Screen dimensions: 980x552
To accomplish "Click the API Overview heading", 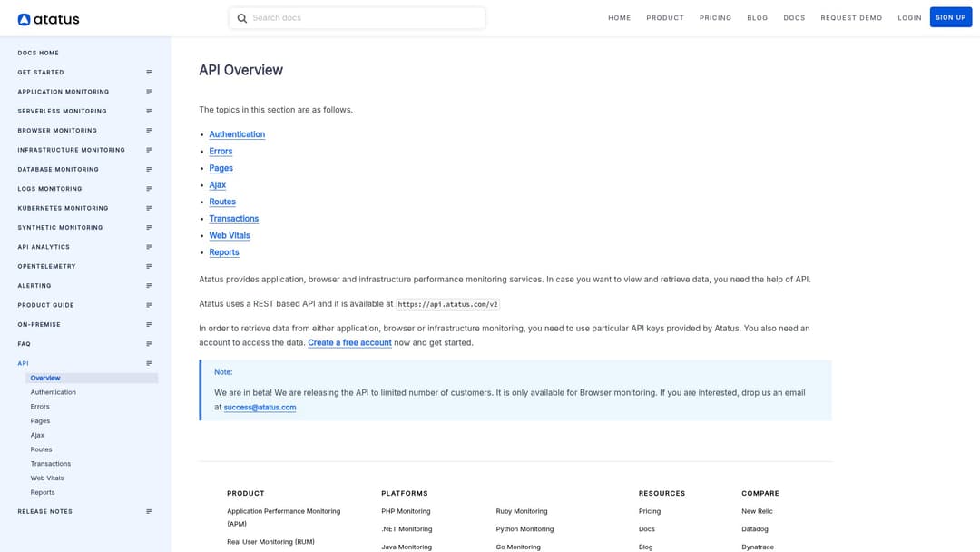I will [240, 70].
